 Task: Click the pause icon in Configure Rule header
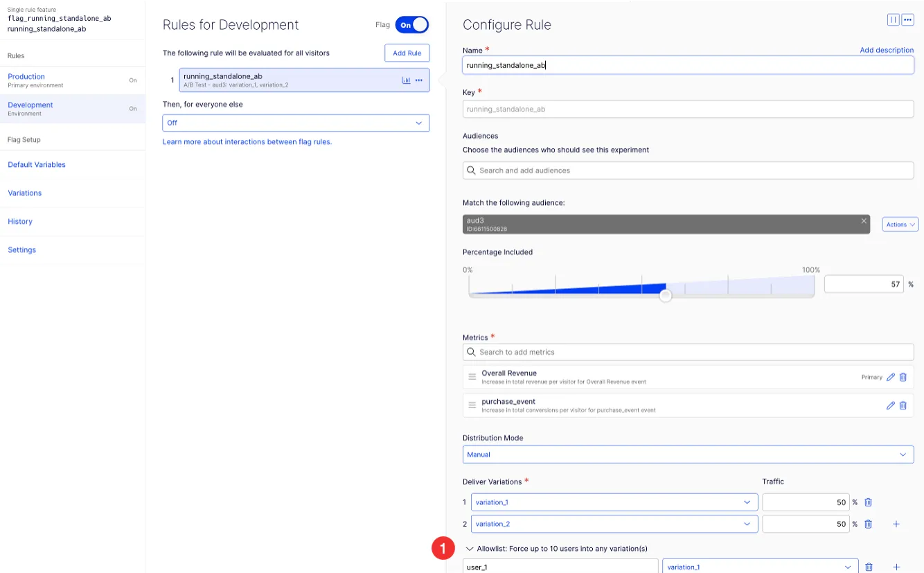pyautogui.click(x=893, y=20)
